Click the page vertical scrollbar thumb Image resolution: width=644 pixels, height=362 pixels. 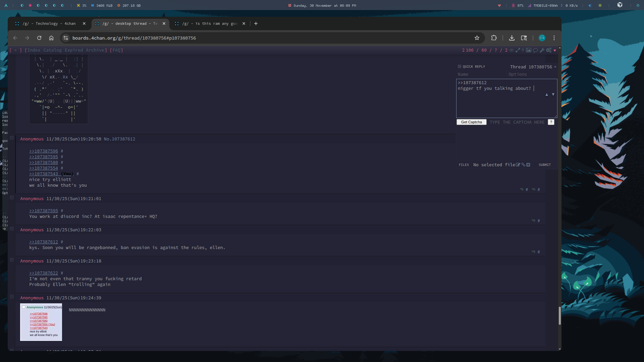[x=559, y=315]
